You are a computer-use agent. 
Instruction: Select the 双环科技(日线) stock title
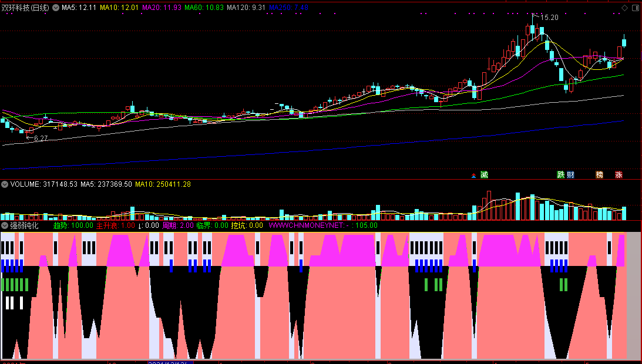coord(25,8)
